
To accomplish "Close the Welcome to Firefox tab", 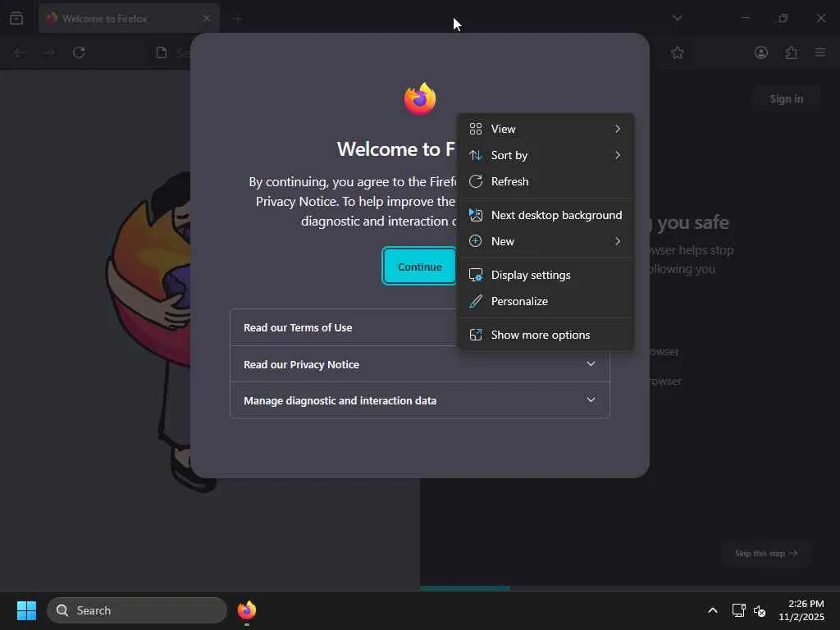I will 207,19.
